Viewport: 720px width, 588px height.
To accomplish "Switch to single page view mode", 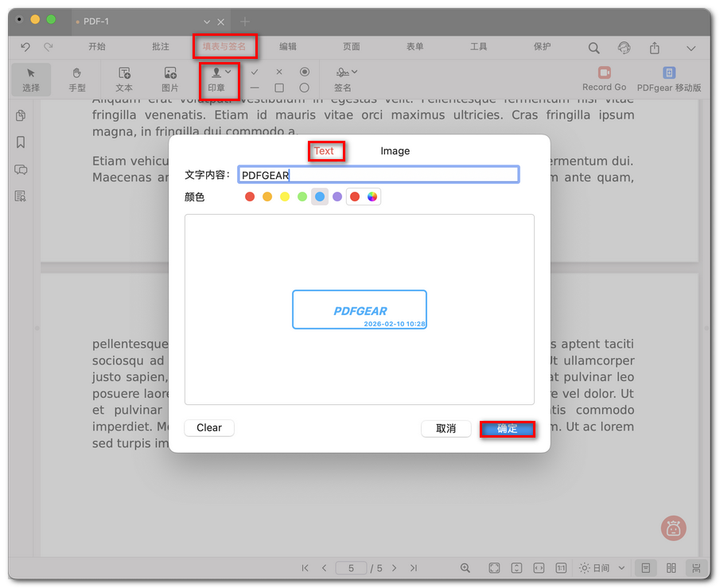I will pos(645,568).
